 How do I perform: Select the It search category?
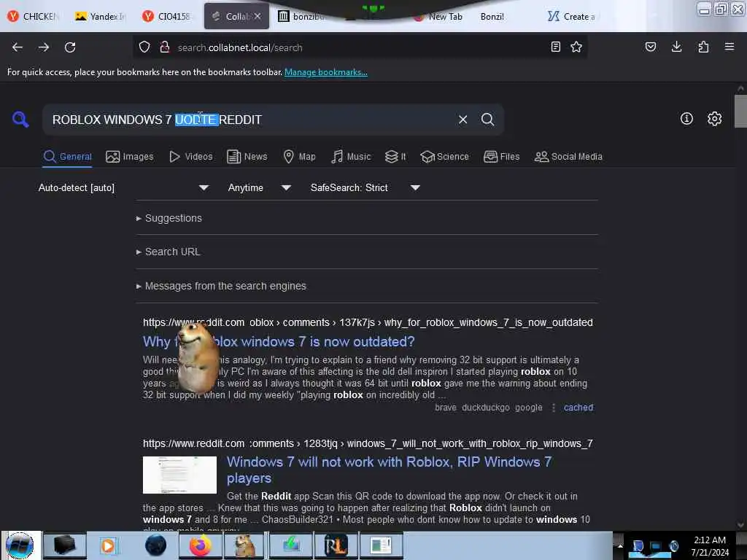(395, 156)
